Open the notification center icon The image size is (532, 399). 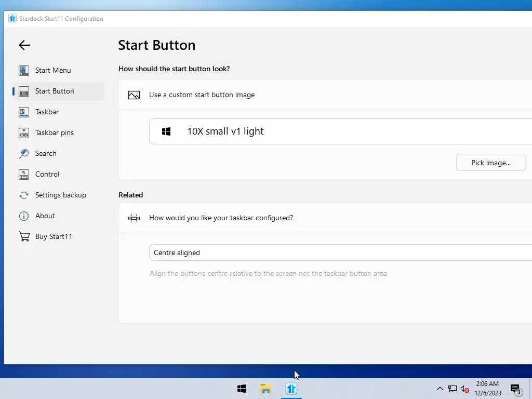[516, 389]
